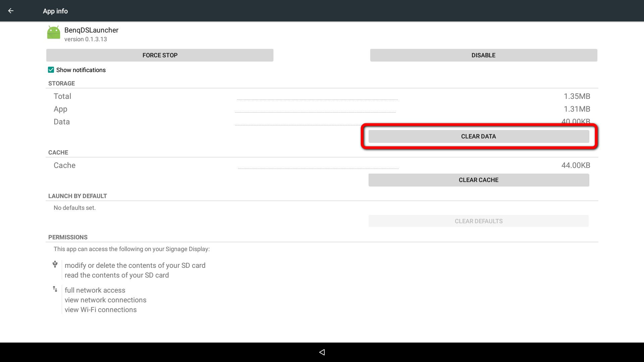This screenshot has height=362, width=644.
Task: Check the notifications permission toggle
Action: click(x=51, y=70)
